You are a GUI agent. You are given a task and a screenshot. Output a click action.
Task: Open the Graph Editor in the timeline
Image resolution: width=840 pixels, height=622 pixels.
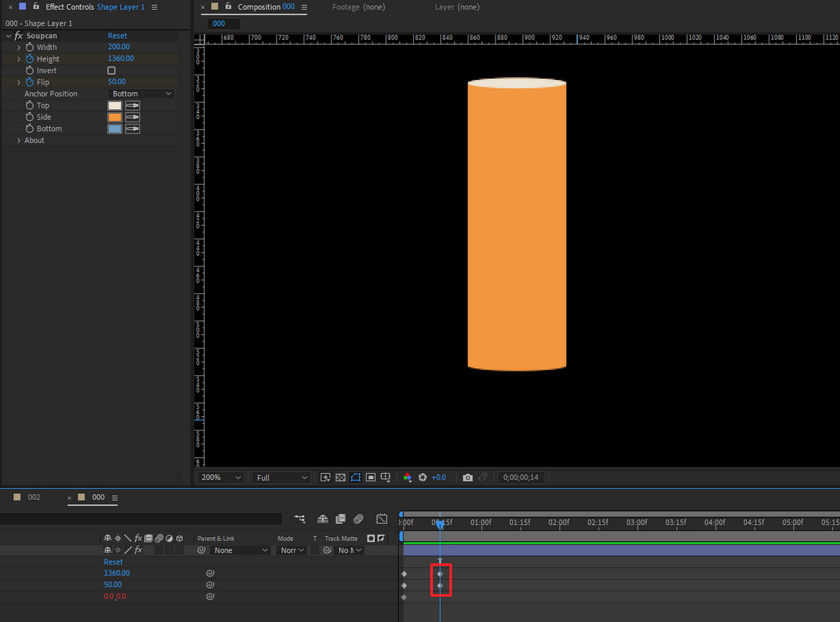click(382, 519)
